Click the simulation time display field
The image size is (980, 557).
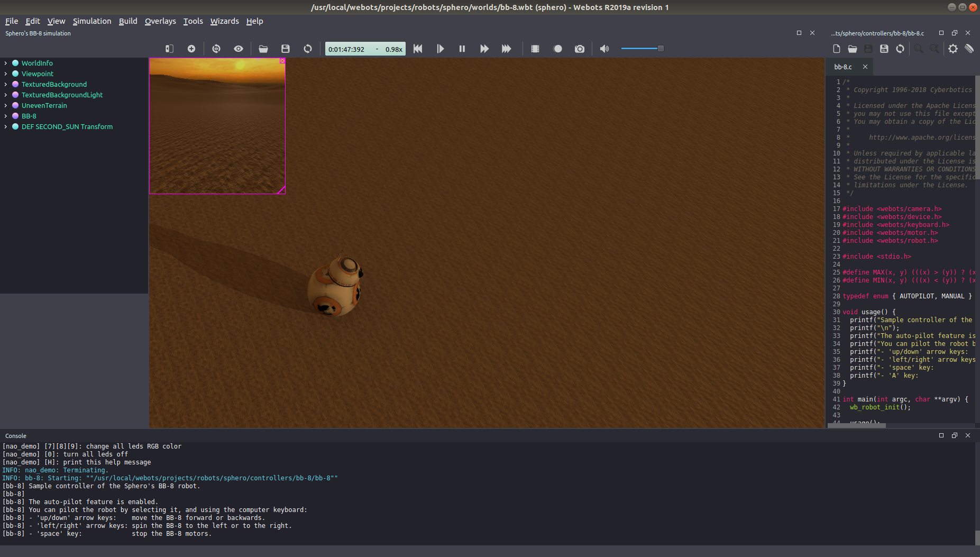pos(365,49)
